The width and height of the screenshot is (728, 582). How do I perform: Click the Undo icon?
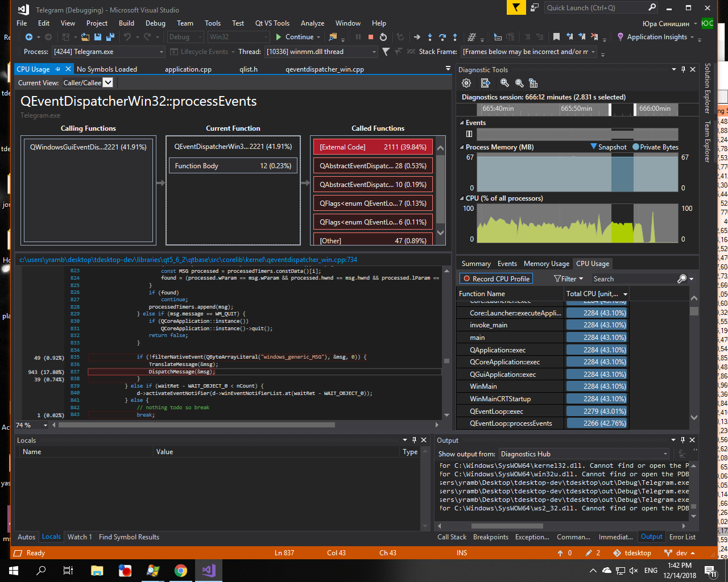click(x=127, y=37)
